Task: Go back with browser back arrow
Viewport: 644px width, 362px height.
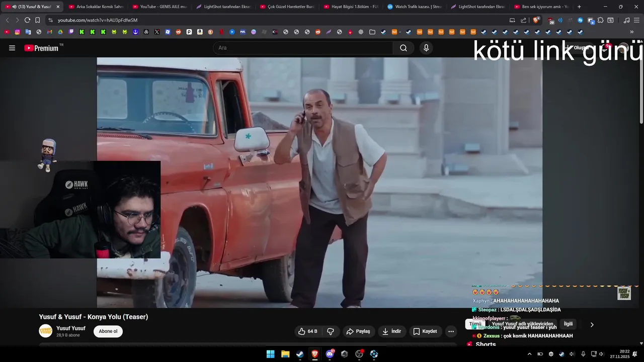Action: click(x=7, y=20)
